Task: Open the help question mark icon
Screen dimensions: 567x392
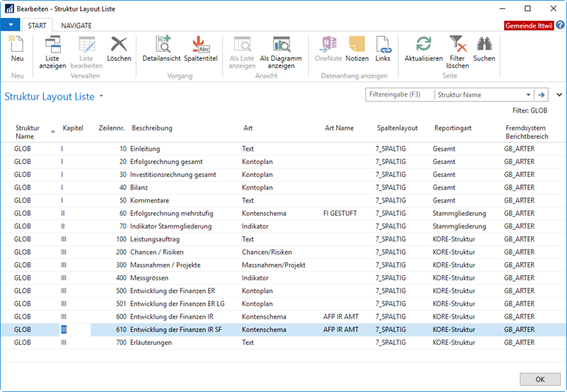Action: coord(560,25)
